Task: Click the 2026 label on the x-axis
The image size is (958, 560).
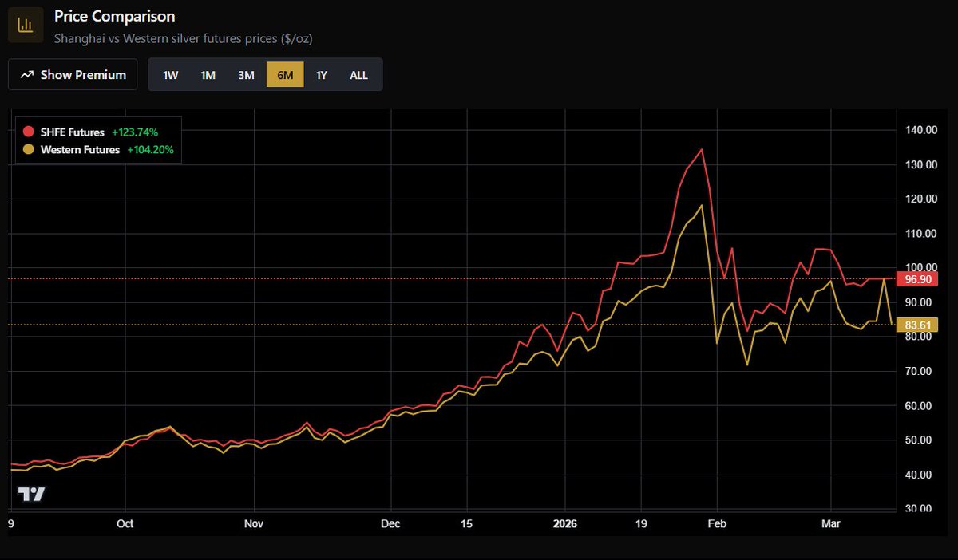Action: pos(566,524)
